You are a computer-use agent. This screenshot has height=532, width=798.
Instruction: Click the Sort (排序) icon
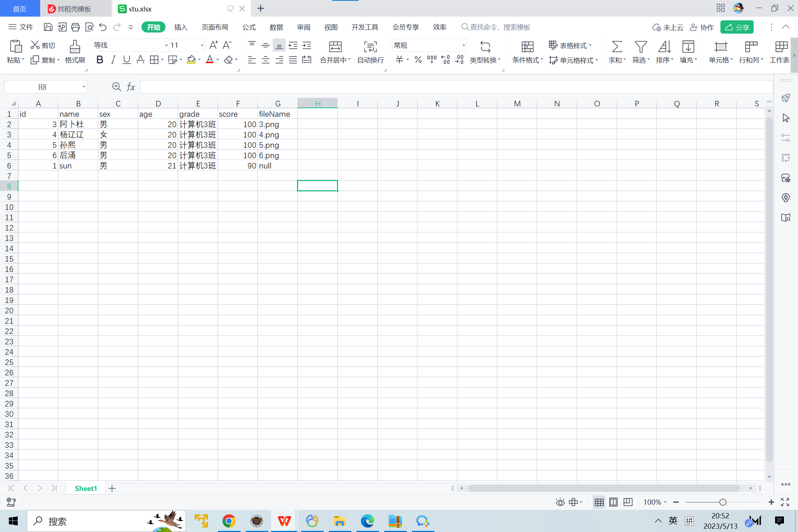tap(664, 47)
